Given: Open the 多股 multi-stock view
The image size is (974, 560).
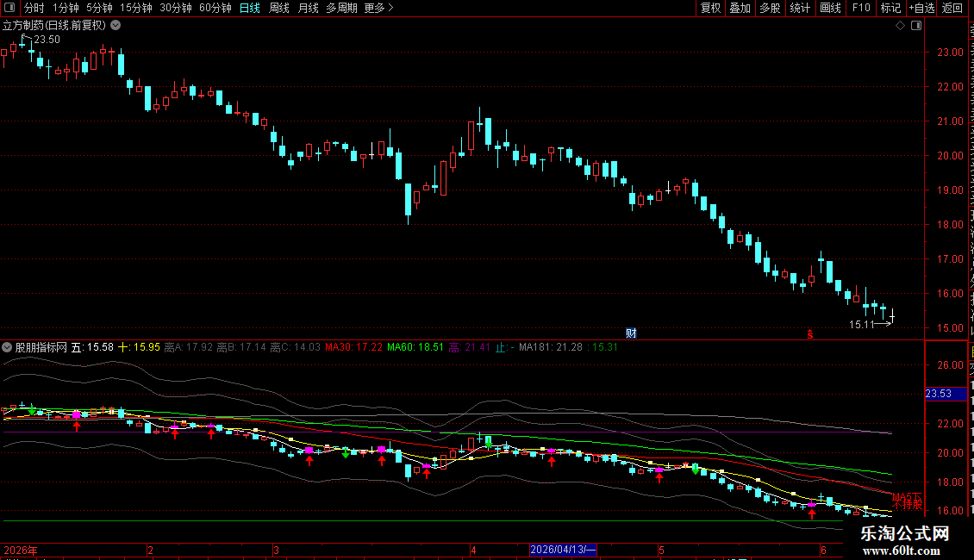Looking at the screenshot, I should (x=770, y=8).
